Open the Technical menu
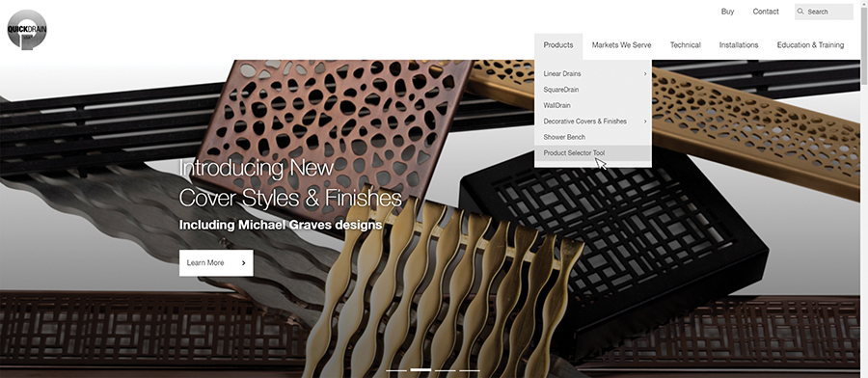 point(686,45)
